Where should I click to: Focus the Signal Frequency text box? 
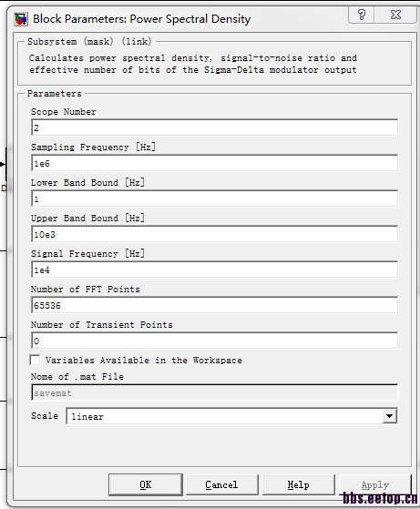[x=214, y=270]
